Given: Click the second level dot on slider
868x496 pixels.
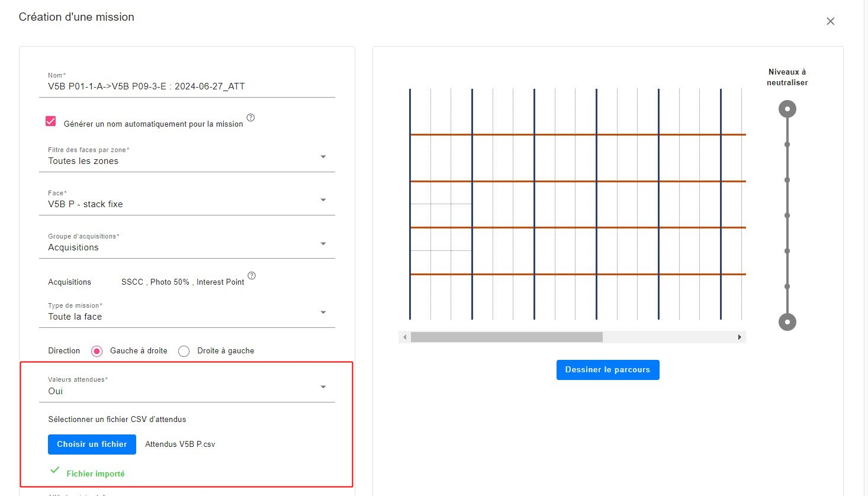Looking at the screenshot, I should tap(787, 144).
